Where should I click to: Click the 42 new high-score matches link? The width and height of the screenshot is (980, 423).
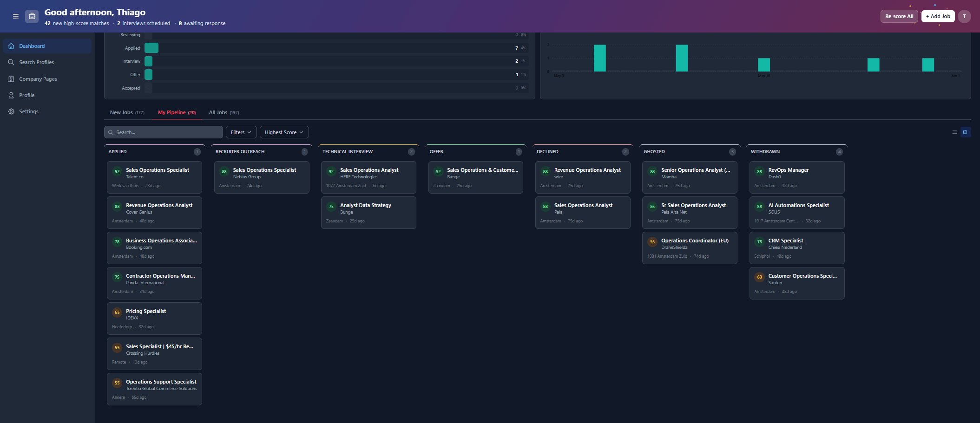click(77, 23)
